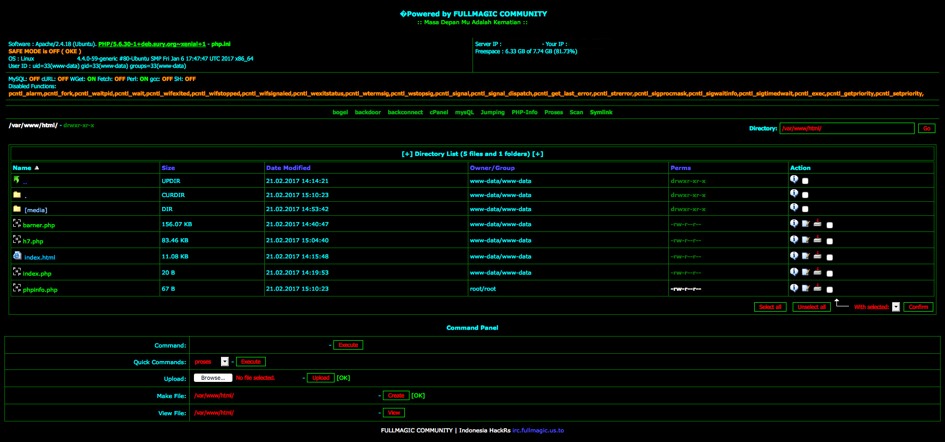Open the PHP-Info menu item

point(524,113)
